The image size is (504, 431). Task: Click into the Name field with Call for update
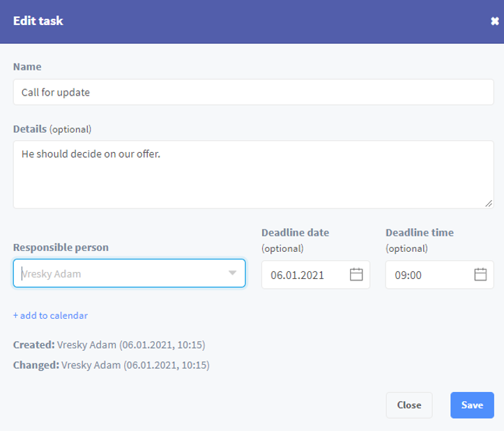[x=253, y=92]
